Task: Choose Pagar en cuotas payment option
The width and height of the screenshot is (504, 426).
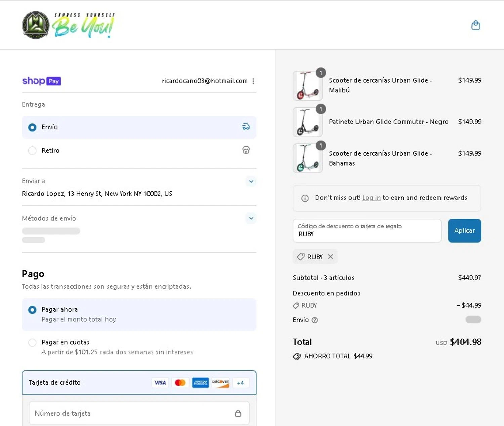Action: tap(139, 347)
